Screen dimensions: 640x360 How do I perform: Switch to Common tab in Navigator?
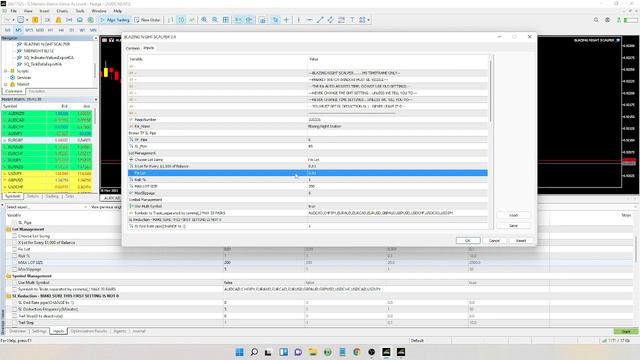(x=13, y=91)
